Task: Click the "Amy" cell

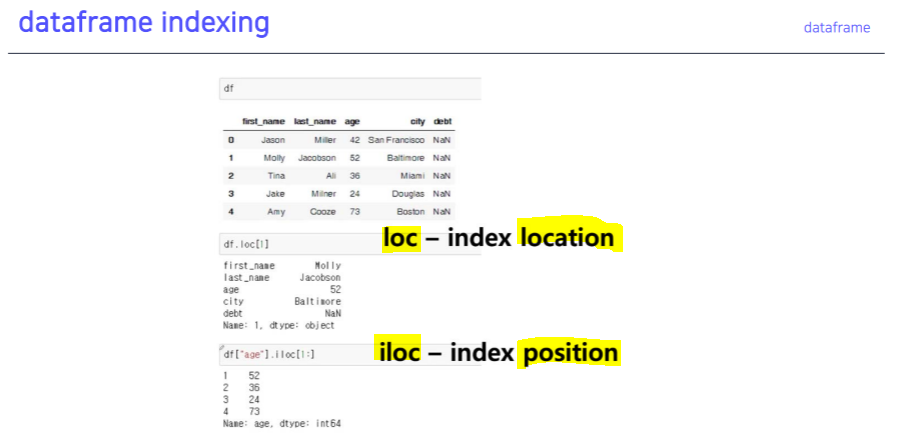Action: pos(276,212)
